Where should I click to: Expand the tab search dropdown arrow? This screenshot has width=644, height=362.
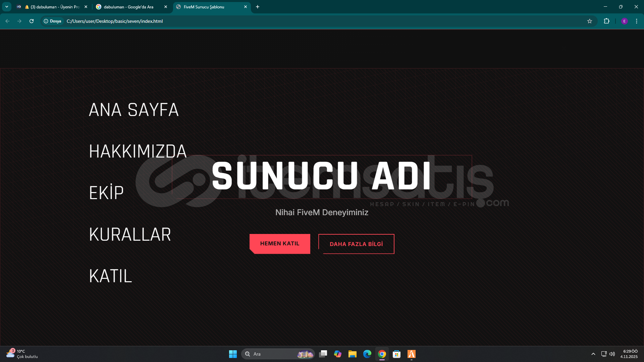pos(6,7)
